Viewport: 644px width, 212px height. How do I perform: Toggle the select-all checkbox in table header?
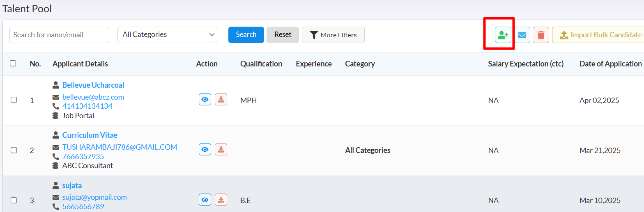13,64
